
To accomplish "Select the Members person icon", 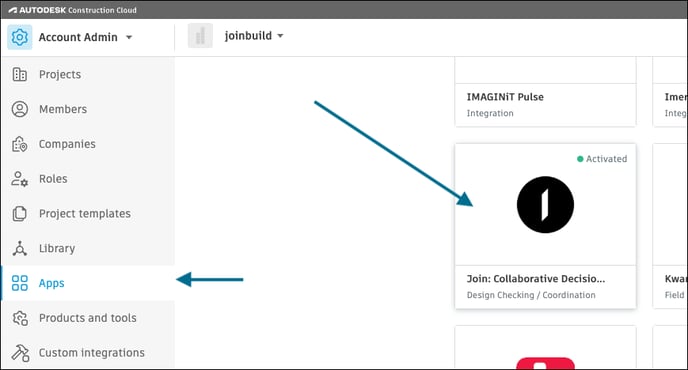I will [20, 109].
